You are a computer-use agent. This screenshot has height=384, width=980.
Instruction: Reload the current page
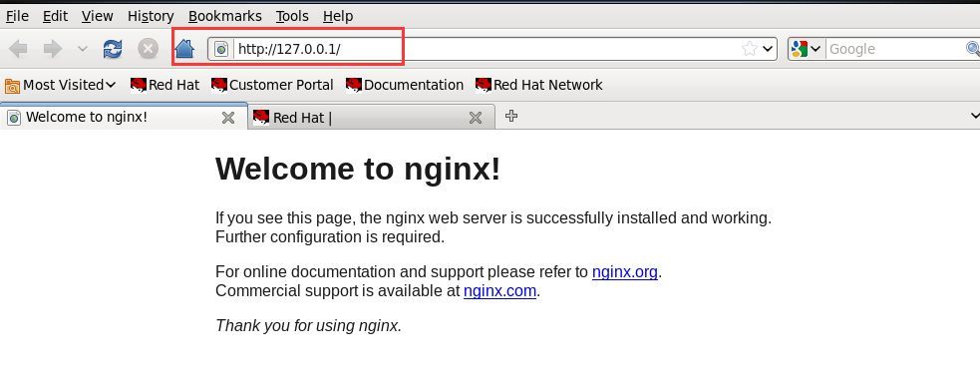pyautogui.click(x=113, y=49)
